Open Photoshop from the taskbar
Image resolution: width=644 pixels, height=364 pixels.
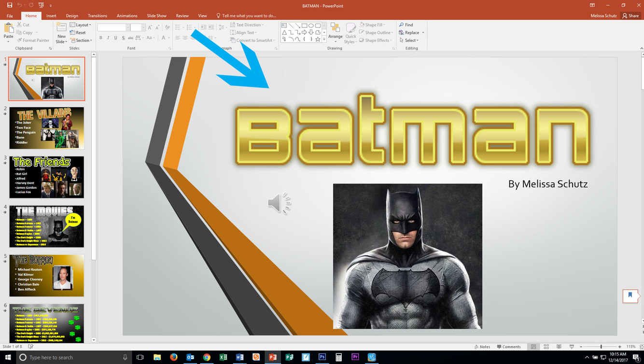[x=322, y=357]
